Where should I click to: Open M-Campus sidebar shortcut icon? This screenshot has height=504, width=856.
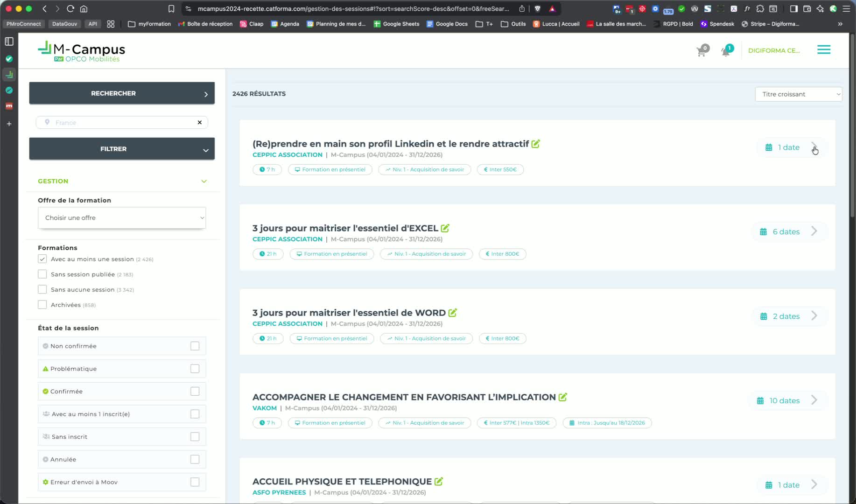click(x=9, y=75)
